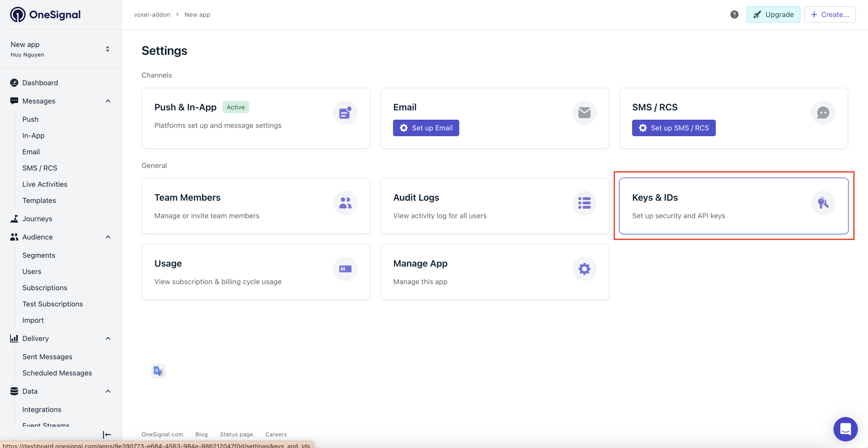Click the OneSignal logo

pos(45,15)
